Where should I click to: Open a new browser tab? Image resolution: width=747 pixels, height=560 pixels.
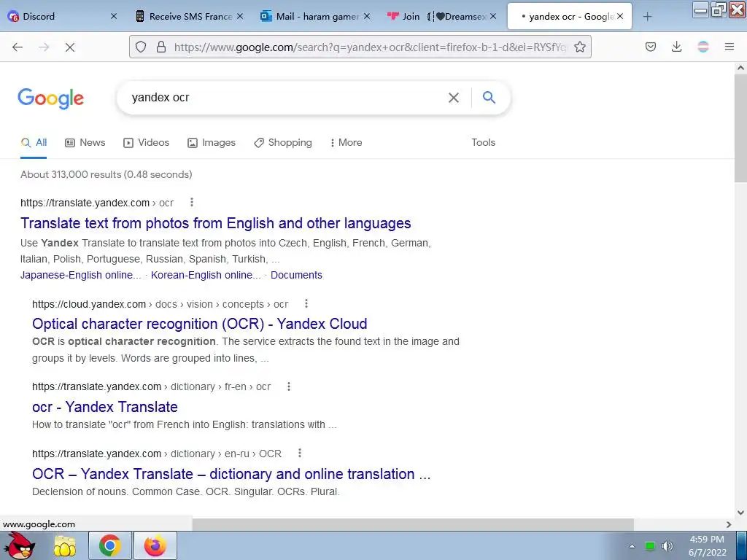tap(648, 17)
